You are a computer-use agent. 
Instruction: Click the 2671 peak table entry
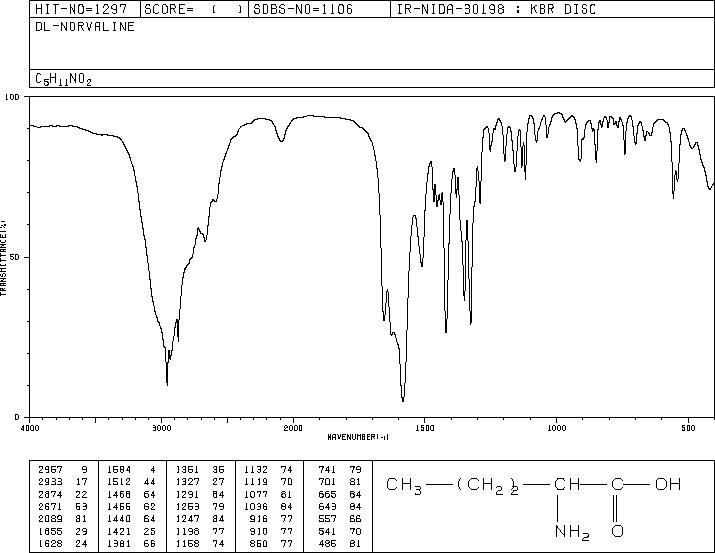[x=51, y=506]
